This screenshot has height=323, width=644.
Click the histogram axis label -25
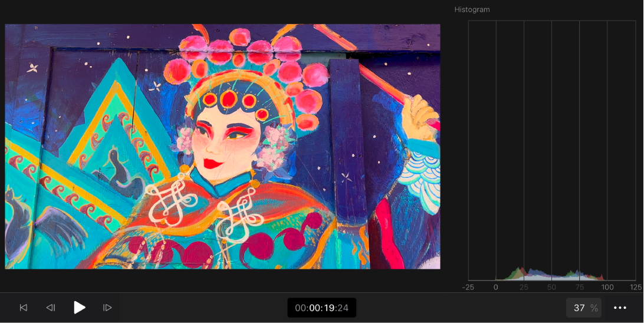click(468, 287)
